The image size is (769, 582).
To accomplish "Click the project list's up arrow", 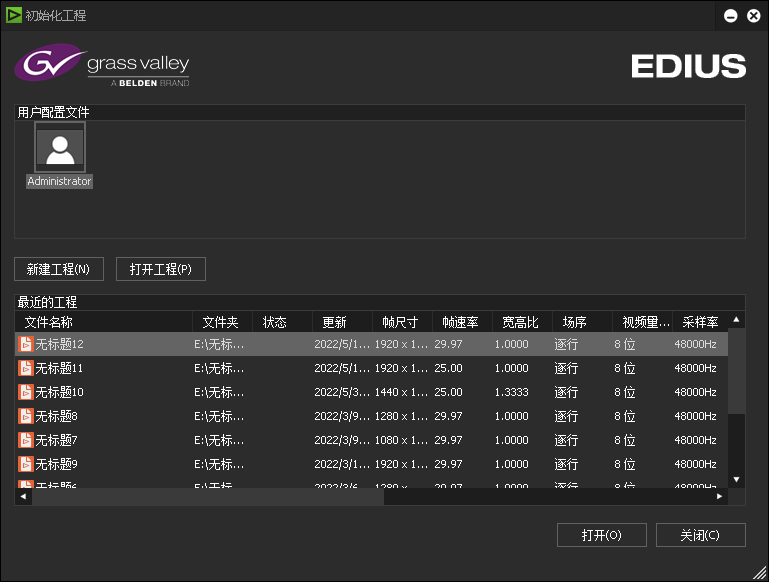I will (x=736, y=320).
